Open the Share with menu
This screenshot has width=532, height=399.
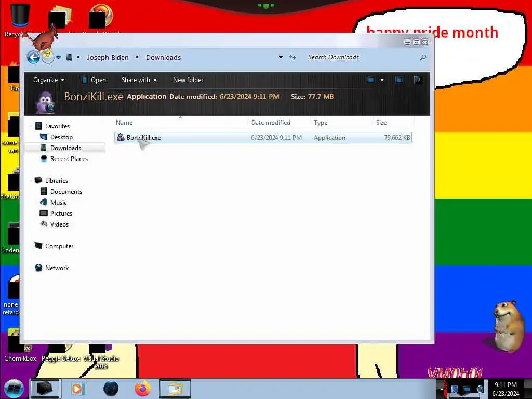point(139,79)
